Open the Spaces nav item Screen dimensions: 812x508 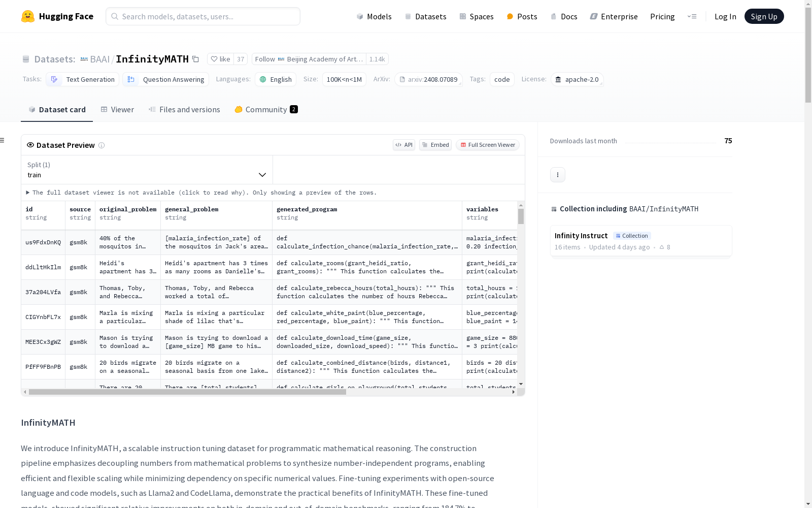click(477, 16)
